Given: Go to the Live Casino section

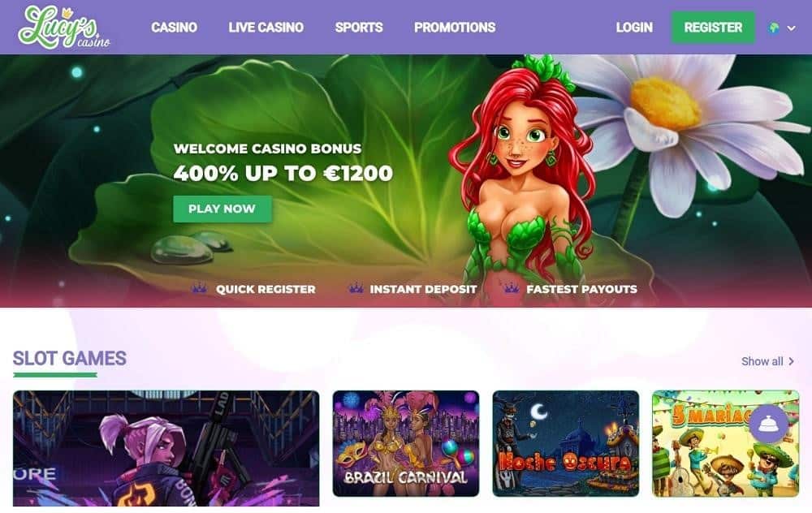Looking at the screenshot, I should (x=266, y=28).
